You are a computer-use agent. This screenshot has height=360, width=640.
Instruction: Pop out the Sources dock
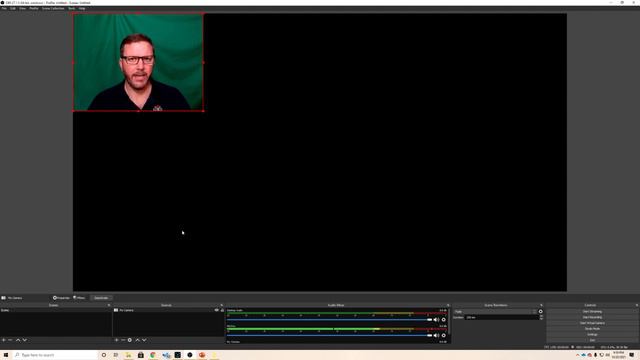(x=222, y=305)
